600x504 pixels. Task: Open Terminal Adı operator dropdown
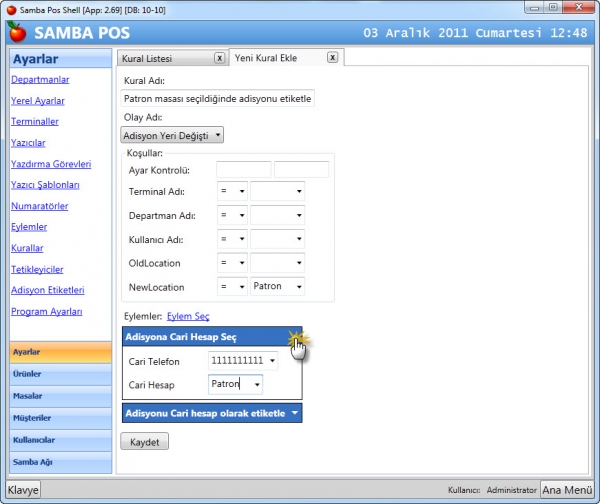pos(232,191)
